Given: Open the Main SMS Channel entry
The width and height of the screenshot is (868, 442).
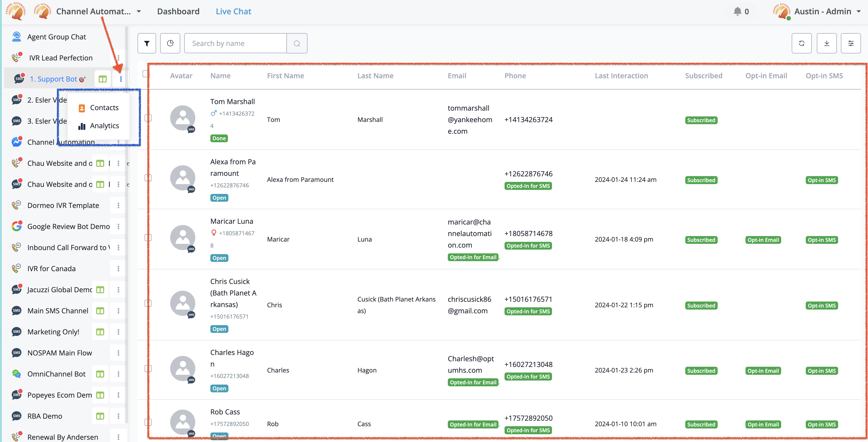Looking at the screenshot, I should pyautogui.click(x=58, y=311).
